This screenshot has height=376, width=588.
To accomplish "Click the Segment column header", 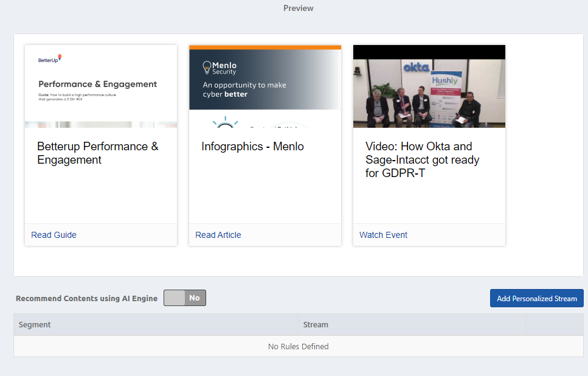I will pyautogui.click(x=156, y=325).
